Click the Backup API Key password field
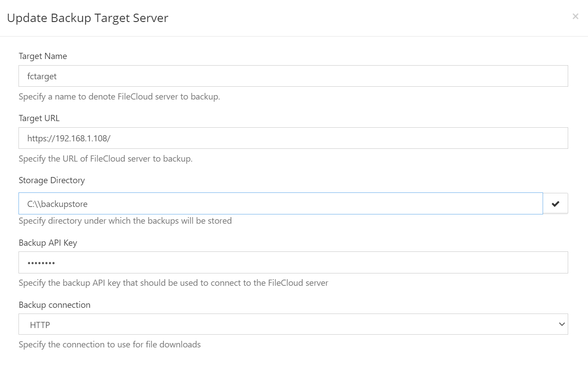Image resolution: width=588 pixels, height=369 pixels. (293, 262)
